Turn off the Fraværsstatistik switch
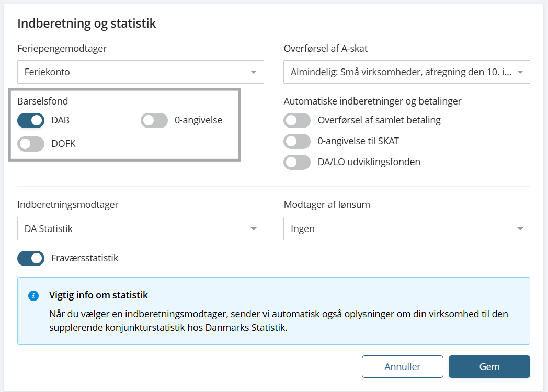The height and width of the screenshot is (392, 548). (31, 258)
